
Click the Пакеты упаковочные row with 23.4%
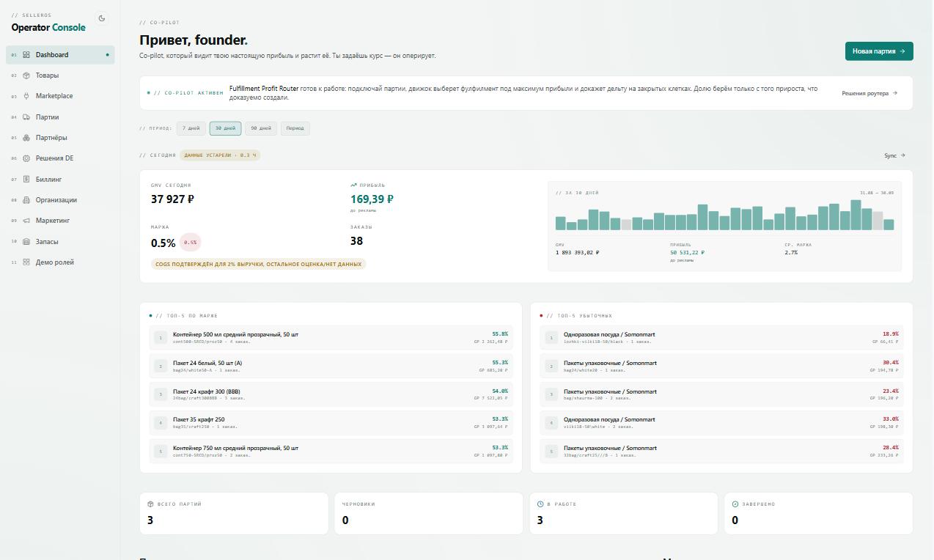pos(721,394)
